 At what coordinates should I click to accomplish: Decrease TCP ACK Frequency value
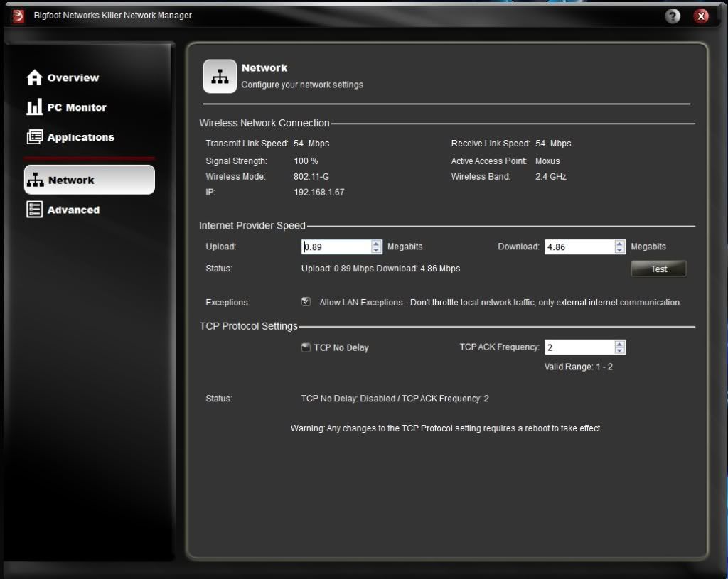619,351
